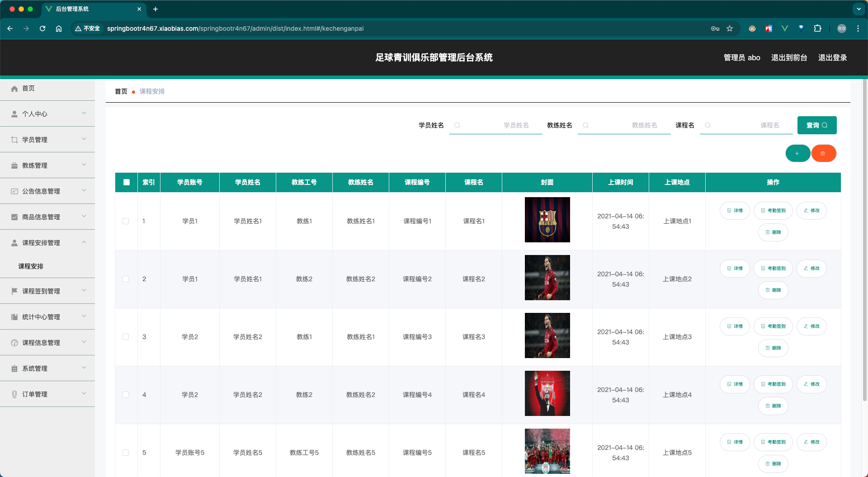This screenshot has height=477, width=868.
Task: Click the Barcelona crest cover thumbnail in row 1
Action: (547, 220)
